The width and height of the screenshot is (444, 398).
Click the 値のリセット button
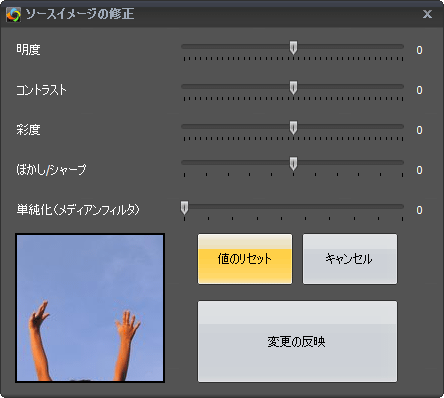point(245,259)
